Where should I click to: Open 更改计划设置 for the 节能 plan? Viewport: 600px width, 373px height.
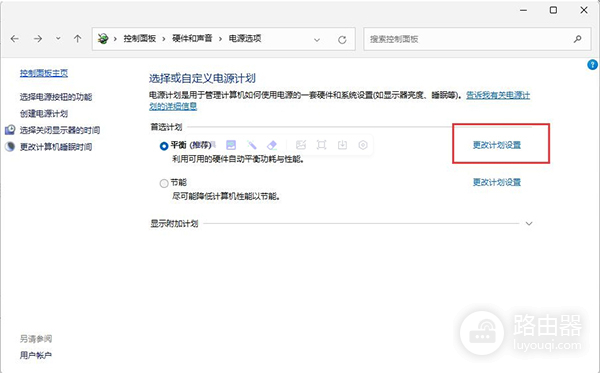(497, 182)
